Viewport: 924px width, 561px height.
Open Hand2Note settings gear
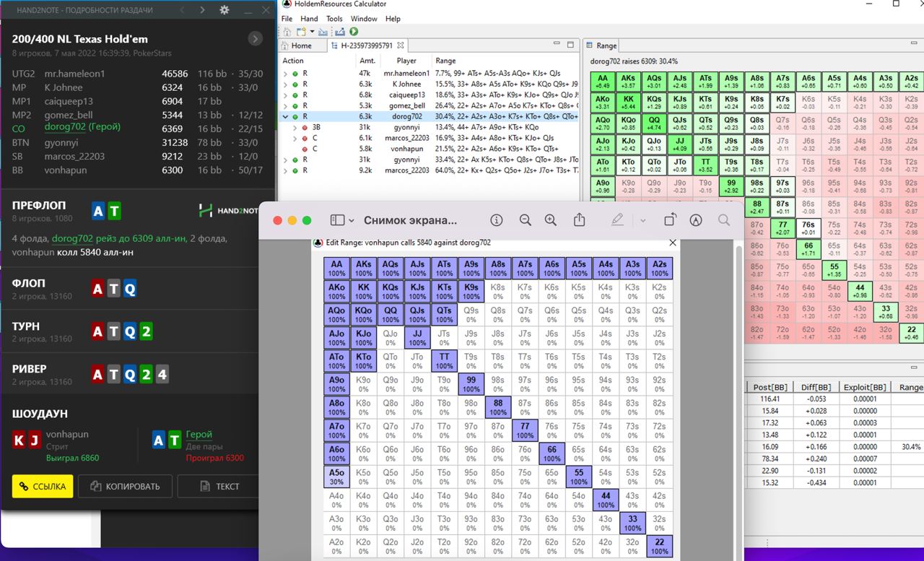pyautogui.click(x=225, y=10)
